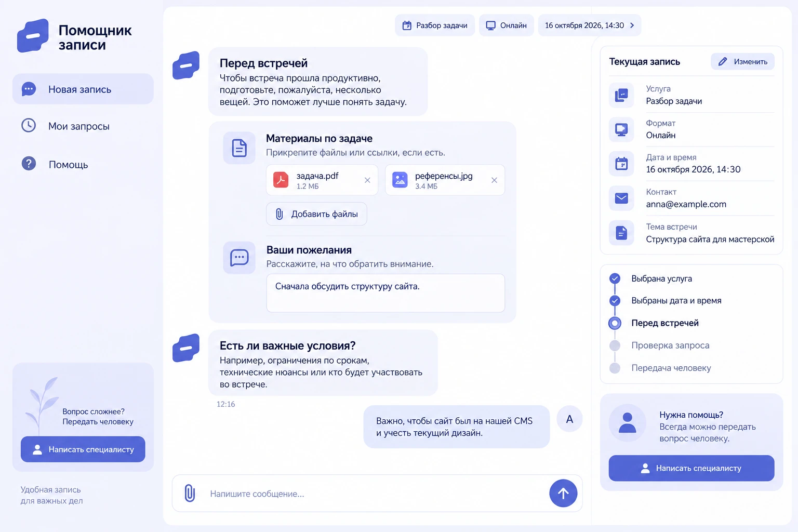Viewport: 798px width, 532px height.
Task: Click the Ваши пожелания text field
Action: 385,293
